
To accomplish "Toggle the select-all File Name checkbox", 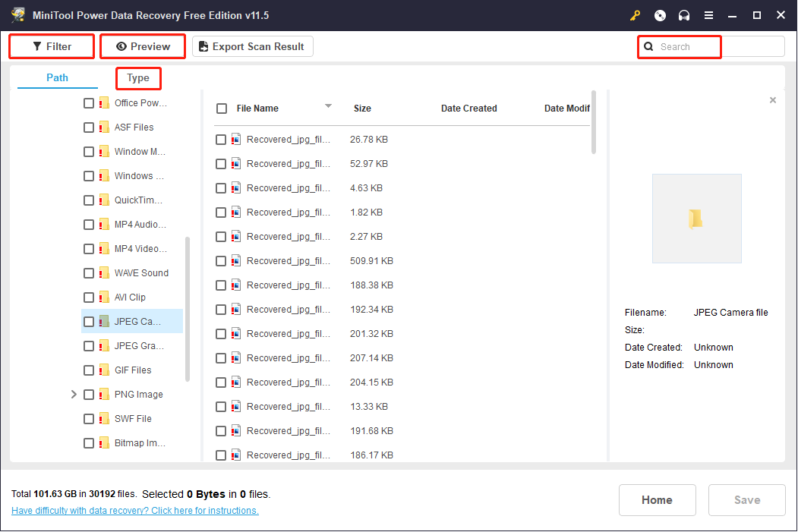I will point(222,109).
